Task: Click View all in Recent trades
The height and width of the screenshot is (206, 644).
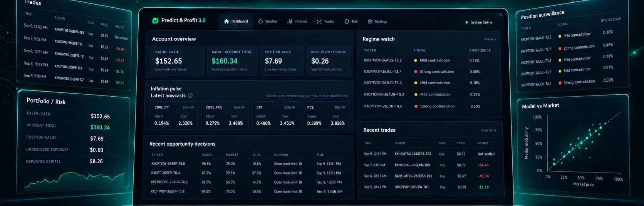Action: (x=489, y=130)
